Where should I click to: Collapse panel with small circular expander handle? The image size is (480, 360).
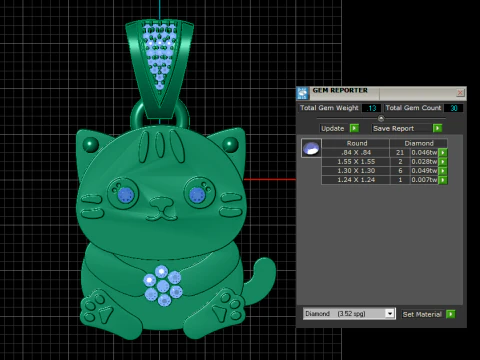coord(381,118)
